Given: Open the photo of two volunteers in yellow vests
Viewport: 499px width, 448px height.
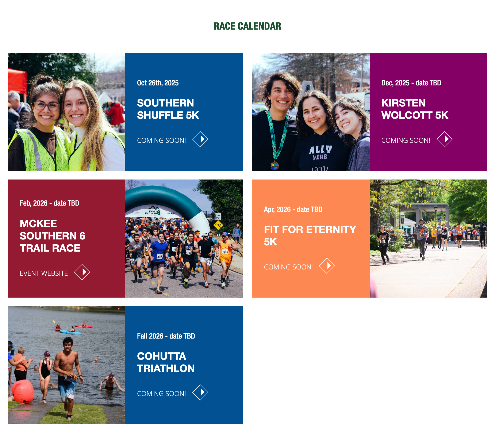Looking at the screenshot, I should click(x=67, y=112).
